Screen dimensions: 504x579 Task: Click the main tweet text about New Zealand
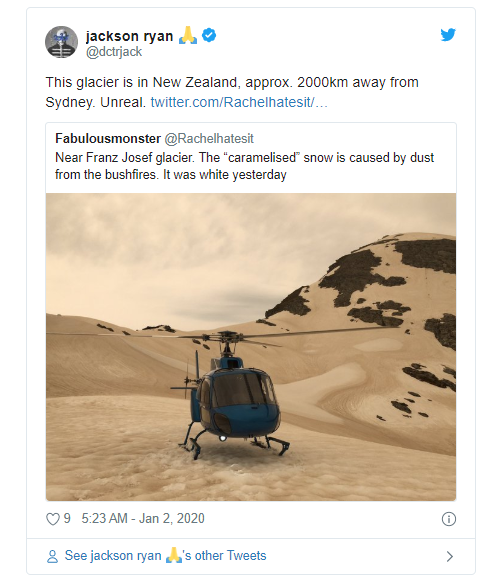click(232, 92)
